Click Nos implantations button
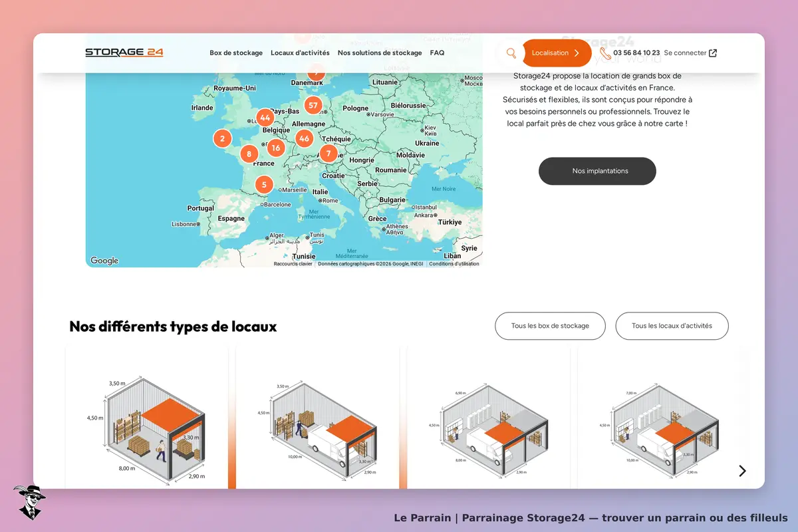The width and height of the screenshot is (798, 532). (x=597, y=171)
